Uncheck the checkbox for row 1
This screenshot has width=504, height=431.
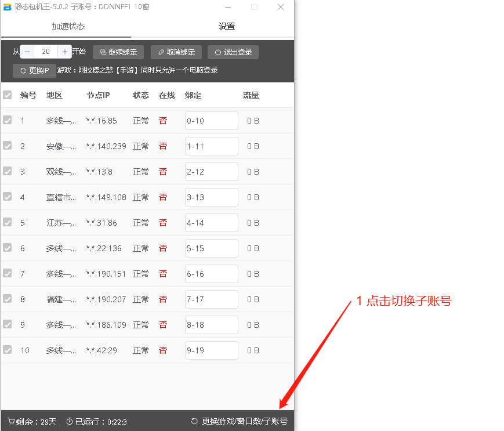[x=8, y=121]
